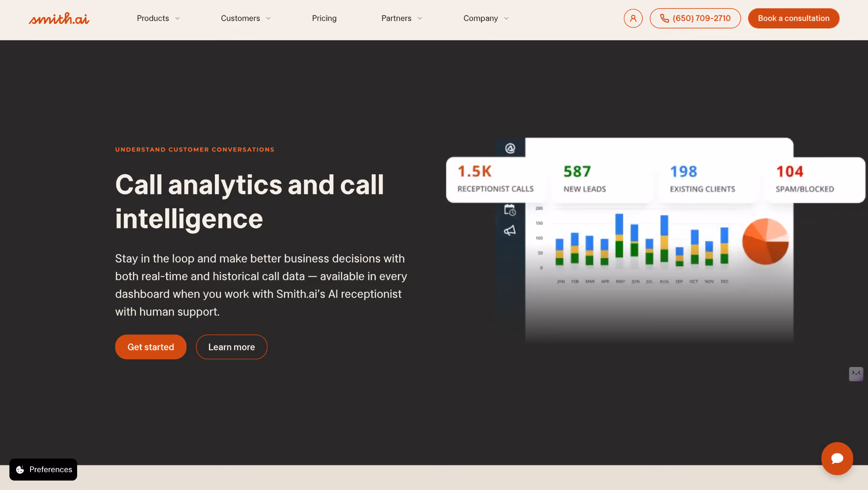Click the small collapse widget icon at right edge
The height and width of the screenshot is (490, 868).
[x=856, y=374]
